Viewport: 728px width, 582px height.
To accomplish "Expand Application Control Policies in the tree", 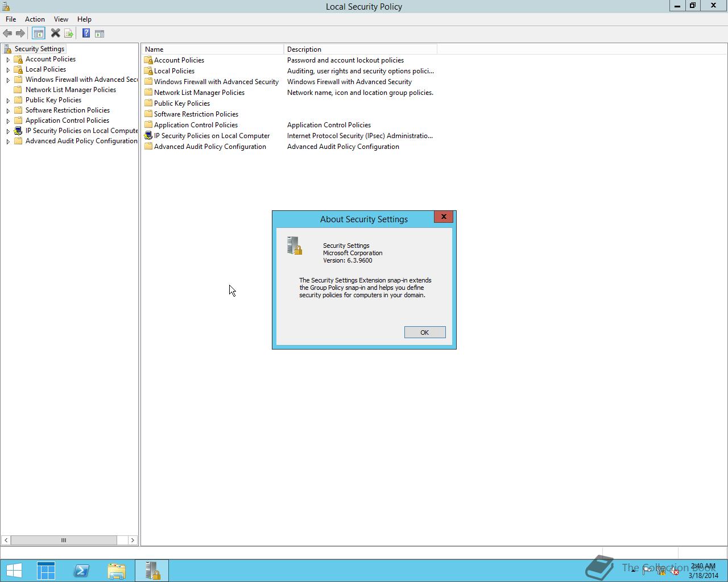I will (8, 121).
